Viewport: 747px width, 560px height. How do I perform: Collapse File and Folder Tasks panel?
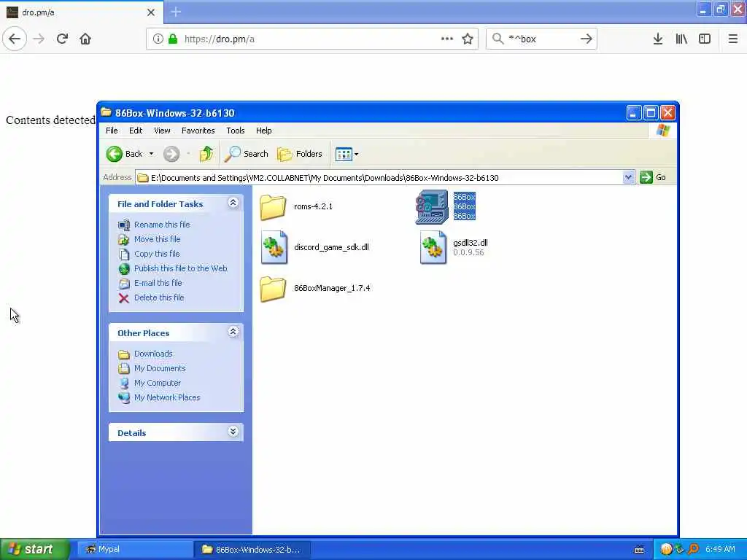tap(233, 203)
